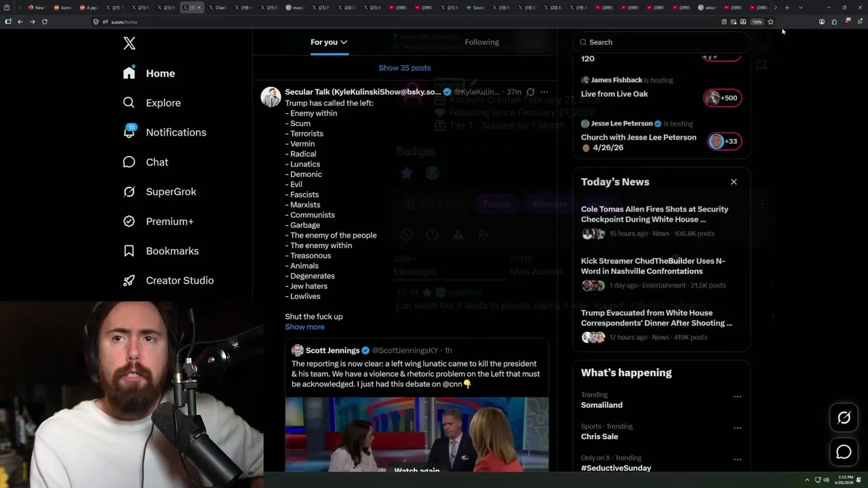Open browser extensions icon
This screenshot has height=488, width=868.
834,22
